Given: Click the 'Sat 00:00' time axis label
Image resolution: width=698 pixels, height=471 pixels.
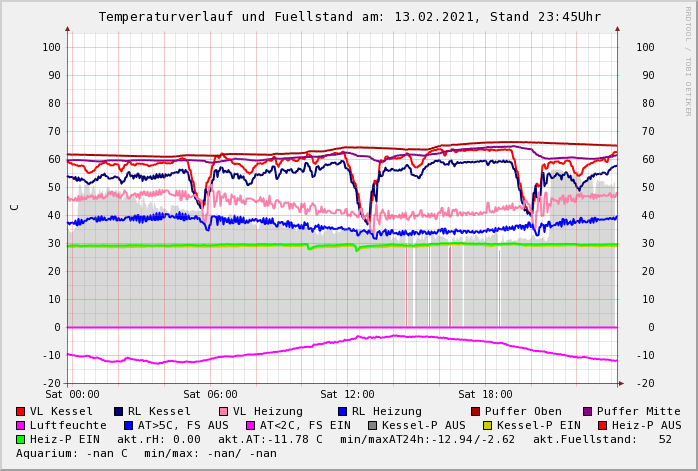Looking at the screenshot, I should click(x=72, y=394).
